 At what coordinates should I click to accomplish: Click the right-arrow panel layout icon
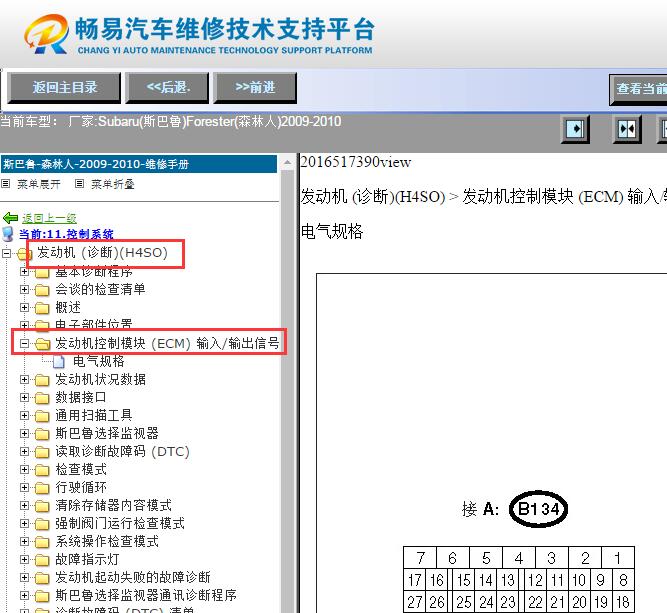coord(575,128)
